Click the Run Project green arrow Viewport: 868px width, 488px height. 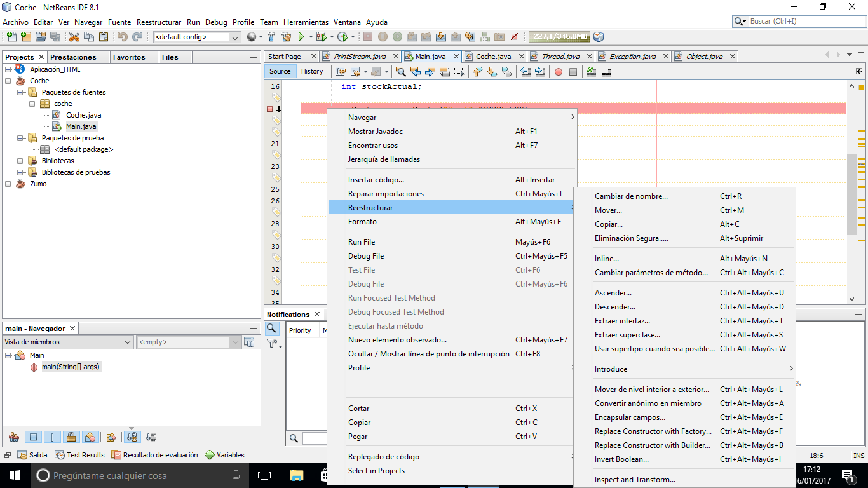(301, 37)
